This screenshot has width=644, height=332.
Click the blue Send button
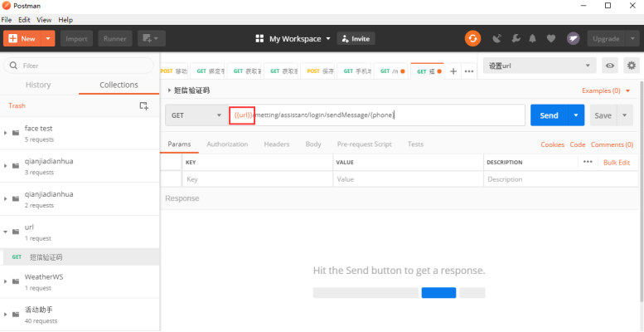[x=550, y=115]
